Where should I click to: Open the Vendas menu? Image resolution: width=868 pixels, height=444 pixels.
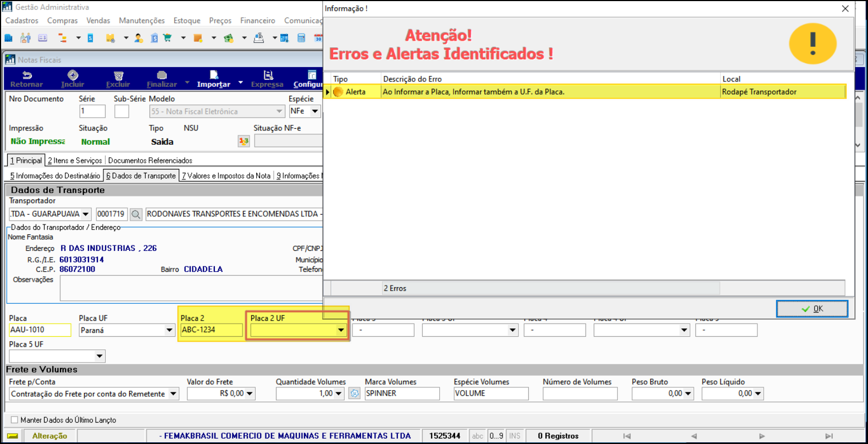98,21
